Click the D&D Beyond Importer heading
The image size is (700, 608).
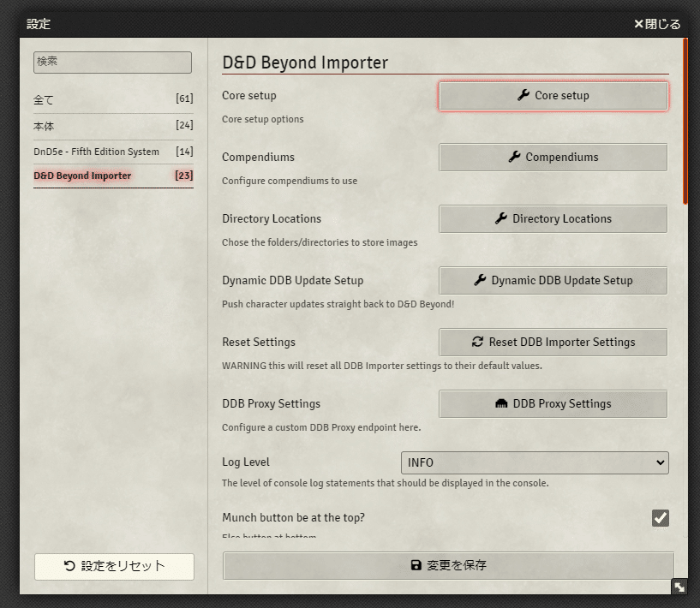(305, 63)
